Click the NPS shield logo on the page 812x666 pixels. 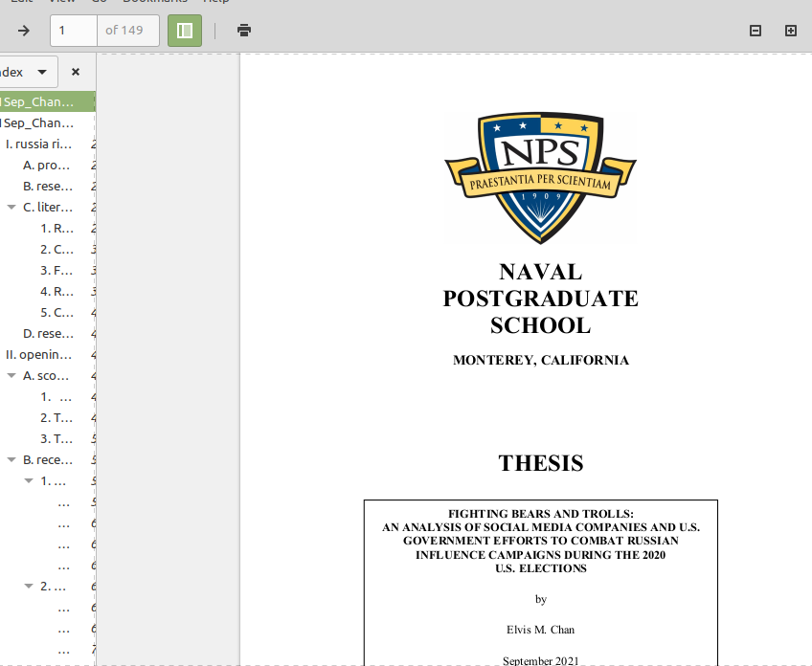point(541,177)
